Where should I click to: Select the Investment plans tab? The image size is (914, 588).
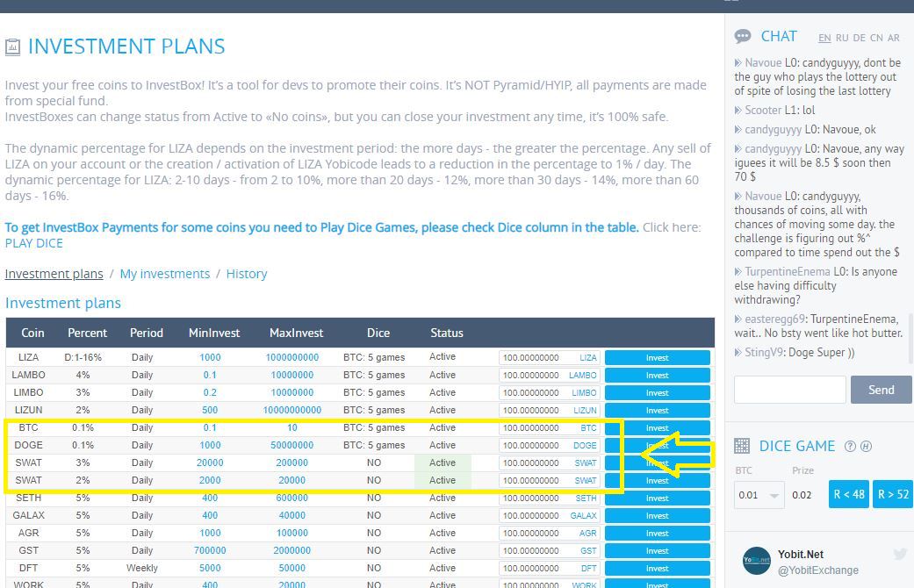(54, 274)
